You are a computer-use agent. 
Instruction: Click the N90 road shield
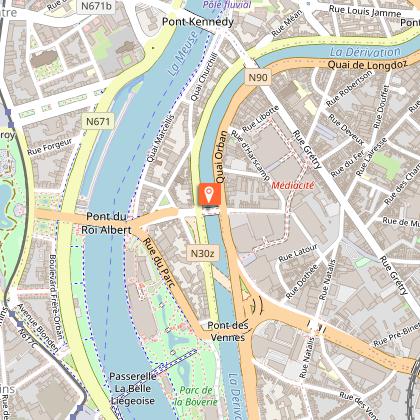(258, 78)
